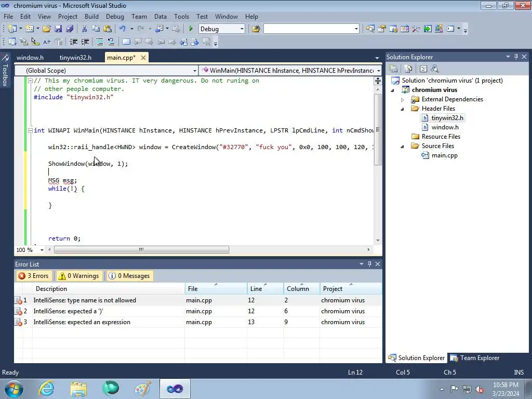Click the editor vertical scrollbar thumb
This screenshot has height=399, width=532.
click(x=378, y=130)
